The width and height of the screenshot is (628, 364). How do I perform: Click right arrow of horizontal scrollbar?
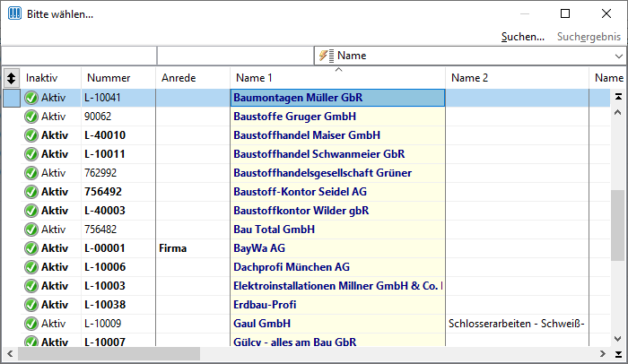[602, 353]
